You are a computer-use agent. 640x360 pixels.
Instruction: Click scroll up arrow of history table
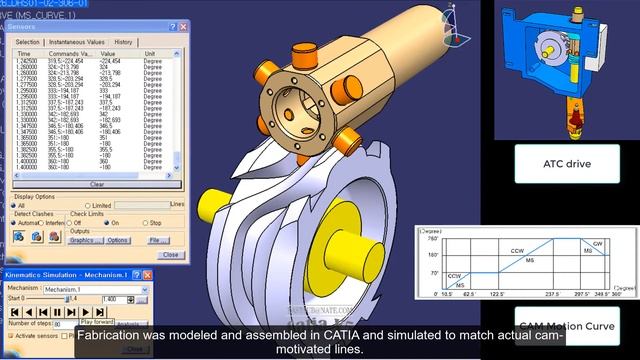point(177,53)
